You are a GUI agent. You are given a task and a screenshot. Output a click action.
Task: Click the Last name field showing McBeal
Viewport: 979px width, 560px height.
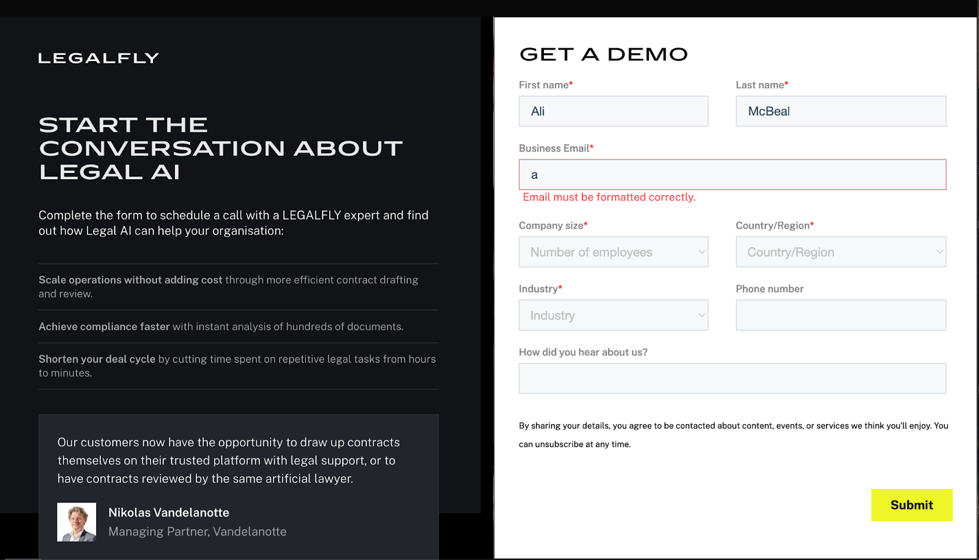(x=840, y=111)
